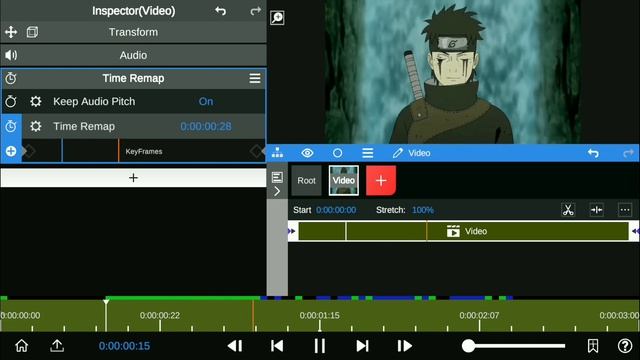Toggle the Keep Audio Pitch keyframe stopwatch

pos(11,102)
